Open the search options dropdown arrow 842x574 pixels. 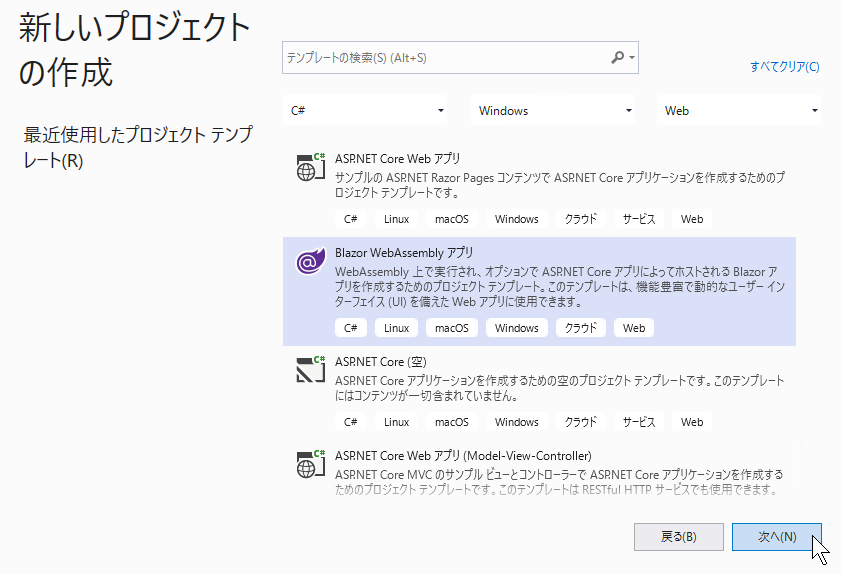(632, 58)
